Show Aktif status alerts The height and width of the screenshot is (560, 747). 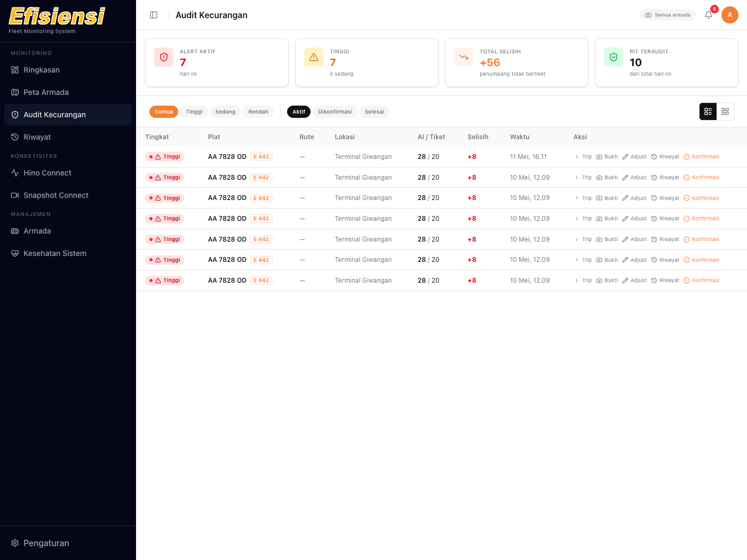click(x=299, y=112)
